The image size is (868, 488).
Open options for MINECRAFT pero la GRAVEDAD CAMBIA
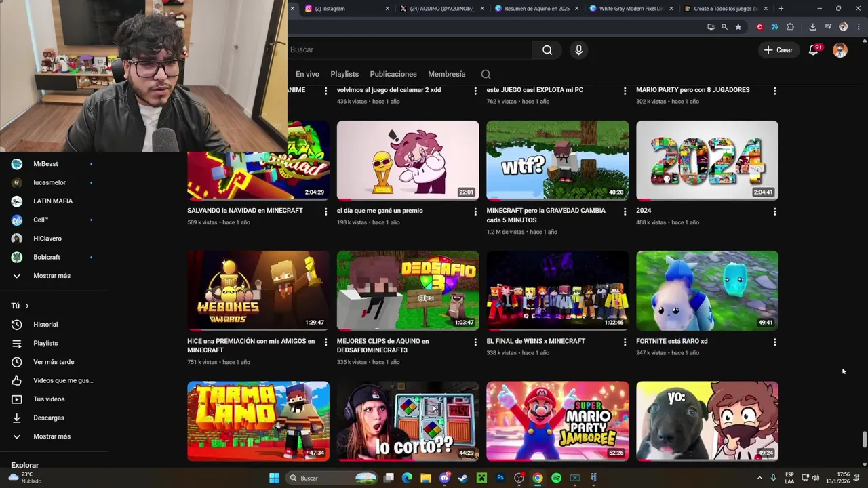coord(625,211)
